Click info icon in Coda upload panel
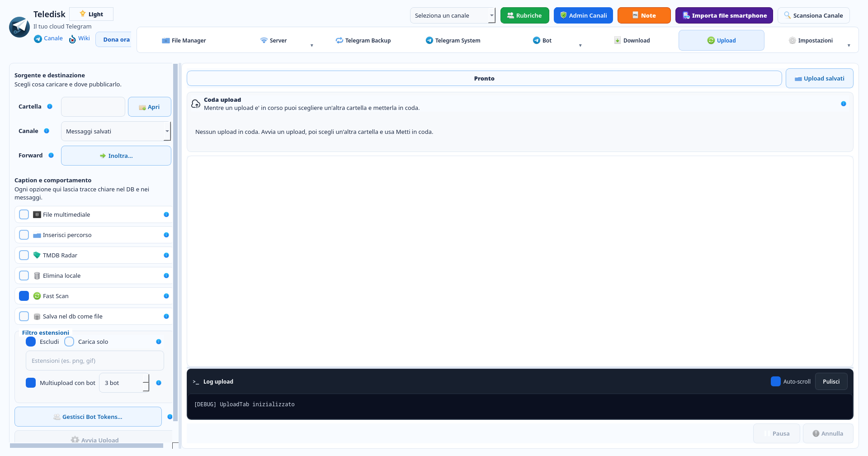The width and height of the screenshot is (868, 456). pyautogui.click(x=844, y=104)
